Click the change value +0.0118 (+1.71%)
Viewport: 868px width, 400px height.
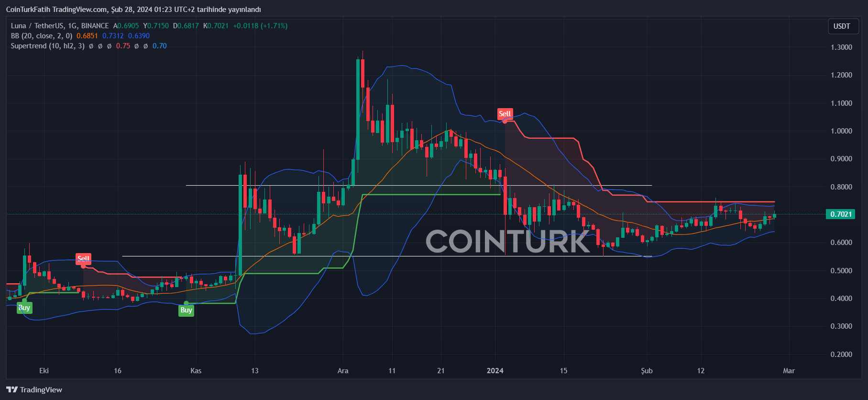tap(260, 26)
